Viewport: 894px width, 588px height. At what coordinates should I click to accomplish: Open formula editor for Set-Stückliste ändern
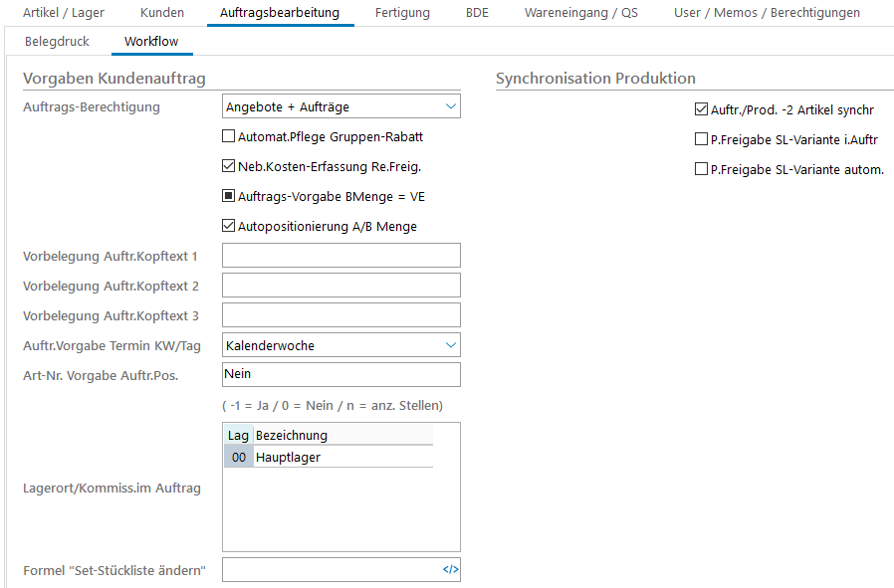tap(450, 570)
